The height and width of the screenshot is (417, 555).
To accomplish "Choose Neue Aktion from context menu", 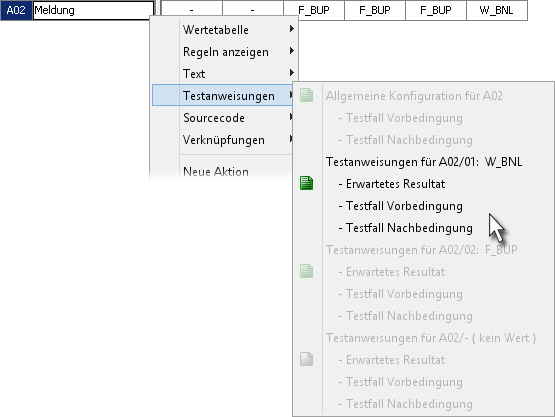I will click(216, 172).
